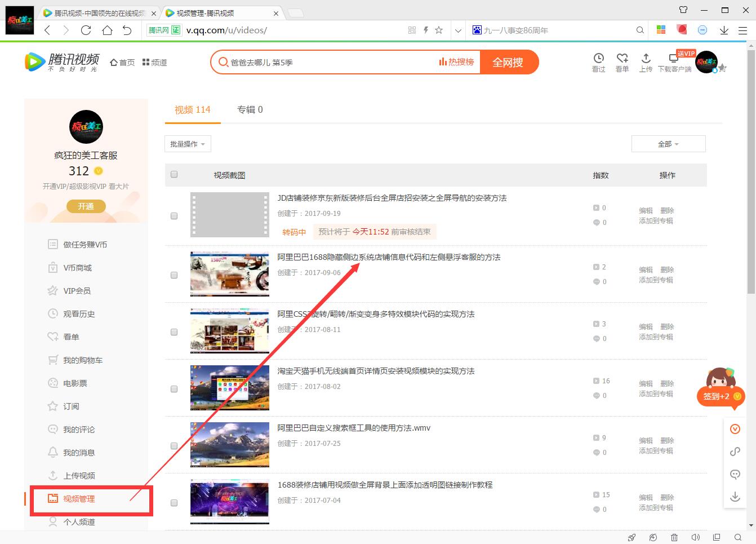Screen dimensions: 756x544
Task: Click the magnifier zoom icon in status bar
Action: [x=738, y=537]
